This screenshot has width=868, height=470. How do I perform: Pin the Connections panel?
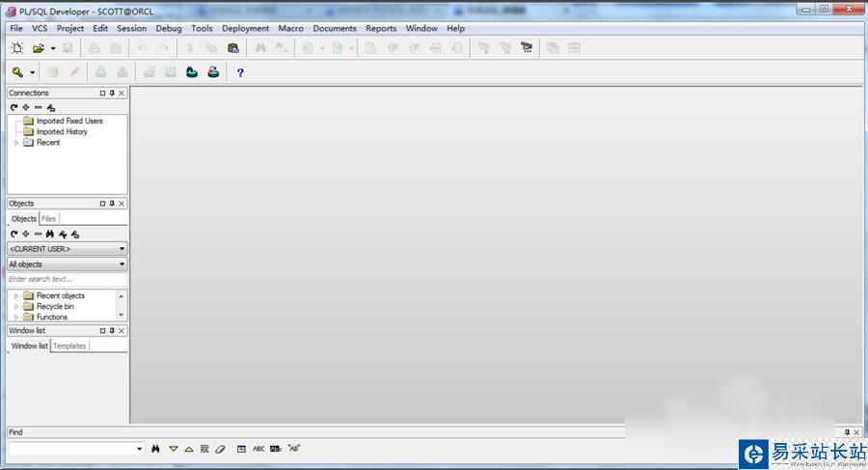click(x=112, y=94)
